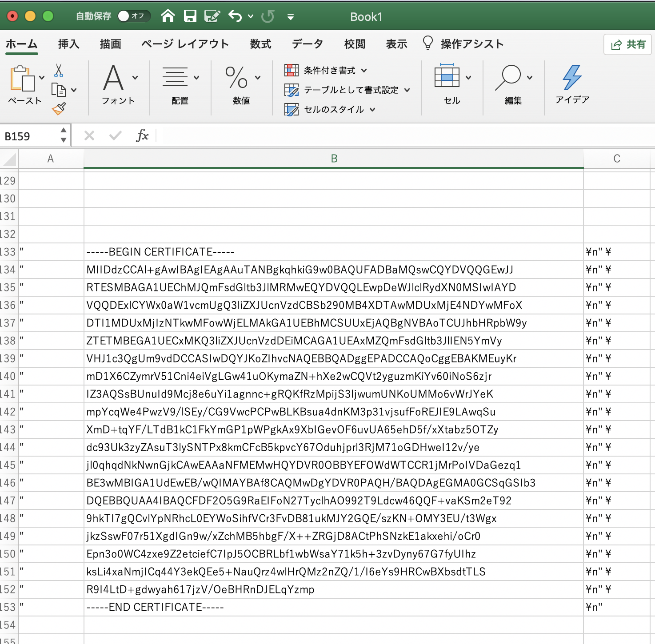The image size is (655, 644).
Task: Click the アイデア ideas lightning icon
Action: pyautogui.click(x=572, y=84)
